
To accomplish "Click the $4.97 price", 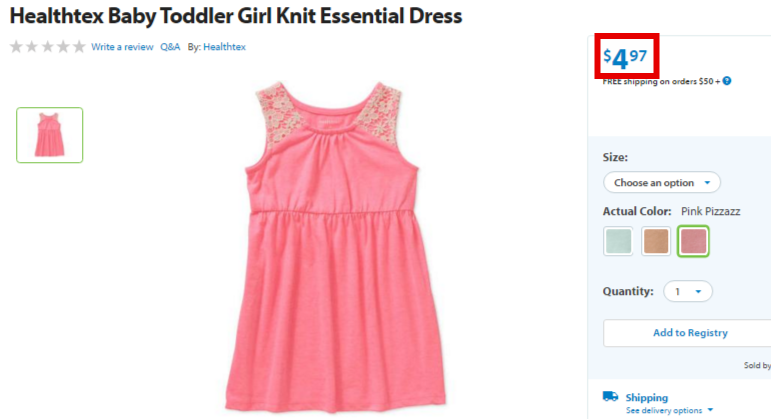I will (x=625, y=58).
